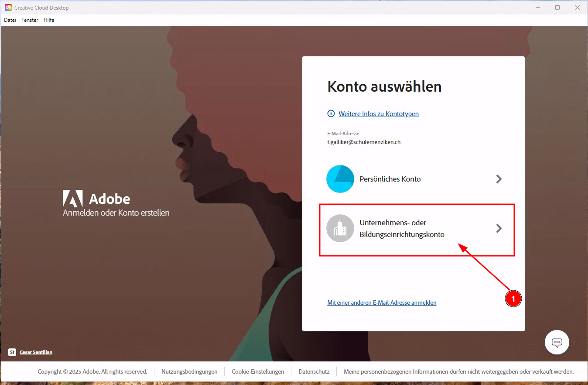Open the chat support bubble button
588x385 pixels.
557,342
